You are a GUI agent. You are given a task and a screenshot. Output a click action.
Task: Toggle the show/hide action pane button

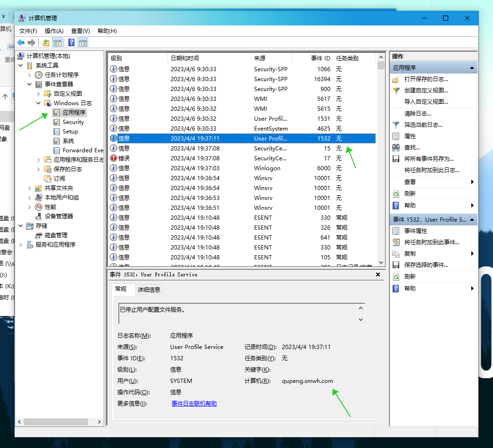click(x=83, y=43)
